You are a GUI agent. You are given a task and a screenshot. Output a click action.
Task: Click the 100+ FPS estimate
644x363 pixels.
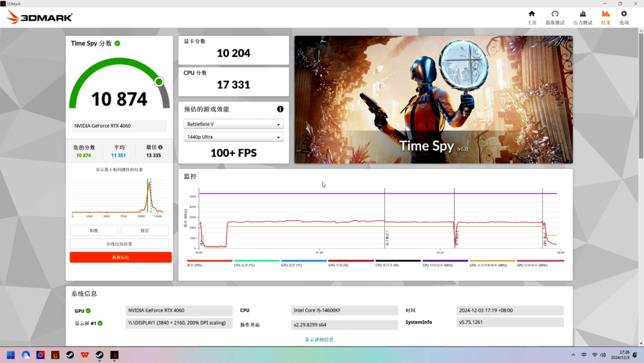point(234,153)
